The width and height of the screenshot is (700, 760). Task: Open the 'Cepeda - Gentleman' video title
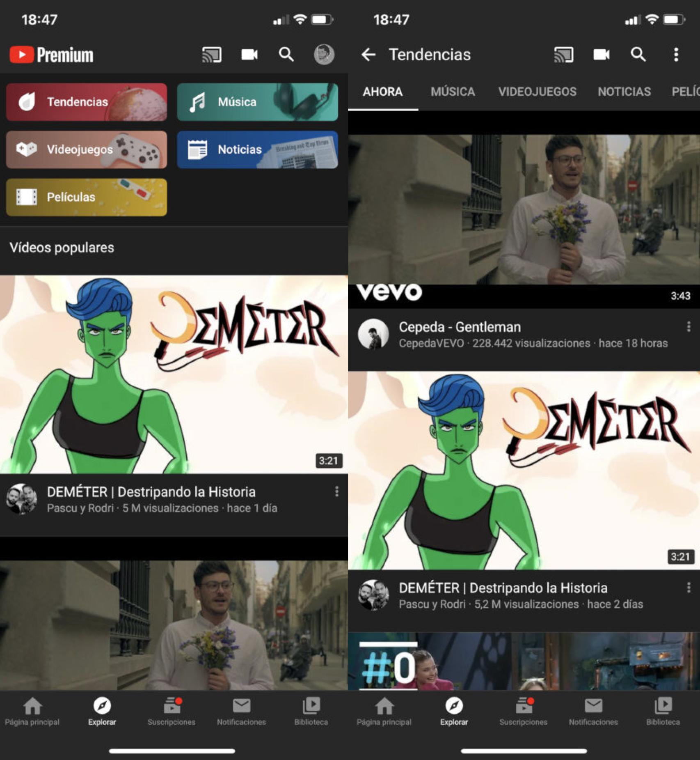coord(460,327)
